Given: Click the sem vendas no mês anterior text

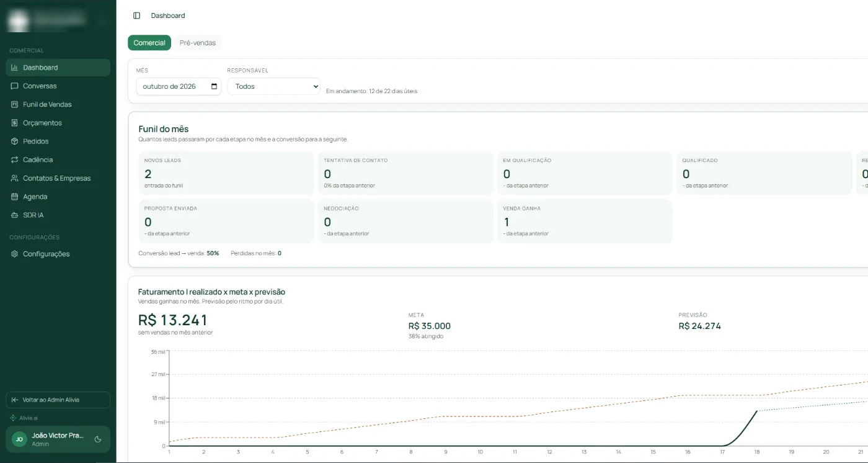Looking at the screenshot, I should pyautogui.click(x=175, y=333).
